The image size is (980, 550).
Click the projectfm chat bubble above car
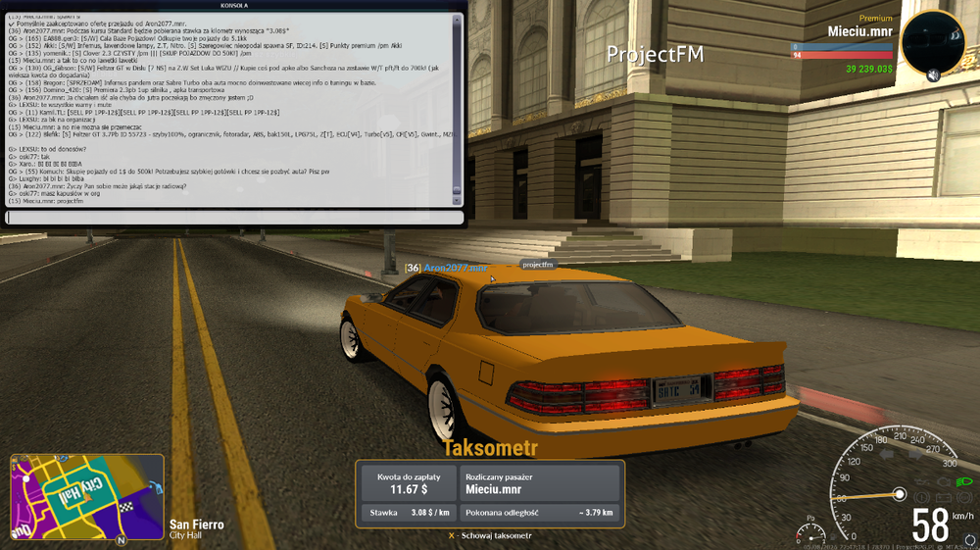537,265
